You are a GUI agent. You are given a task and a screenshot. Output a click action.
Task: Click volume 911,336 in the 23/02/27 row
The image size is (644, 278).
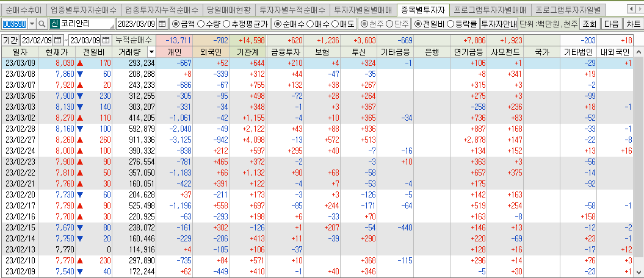coord(140,139)
